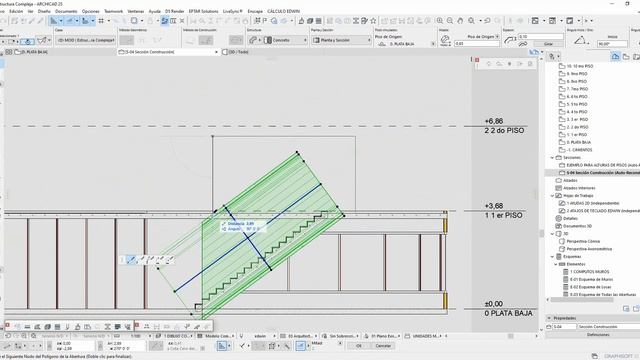
Task: Open the Ventanas menu
Action: pyautogui.click(x=136, y=11)
